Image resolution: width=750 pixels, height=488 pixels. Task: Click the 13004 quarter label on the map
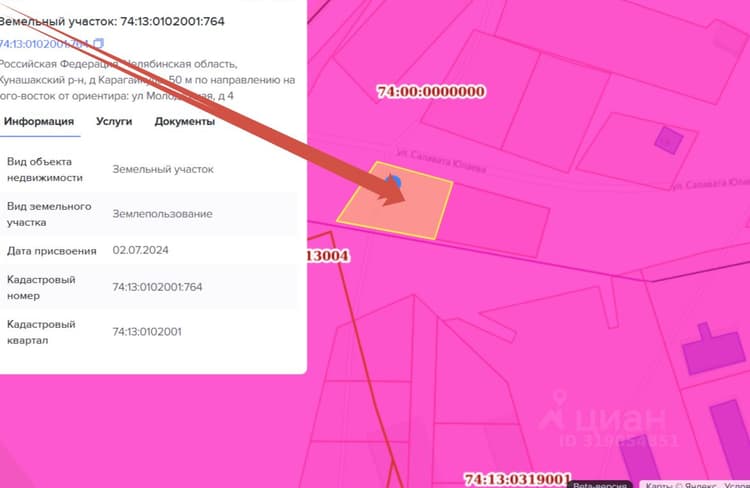[x=327, y=256]
